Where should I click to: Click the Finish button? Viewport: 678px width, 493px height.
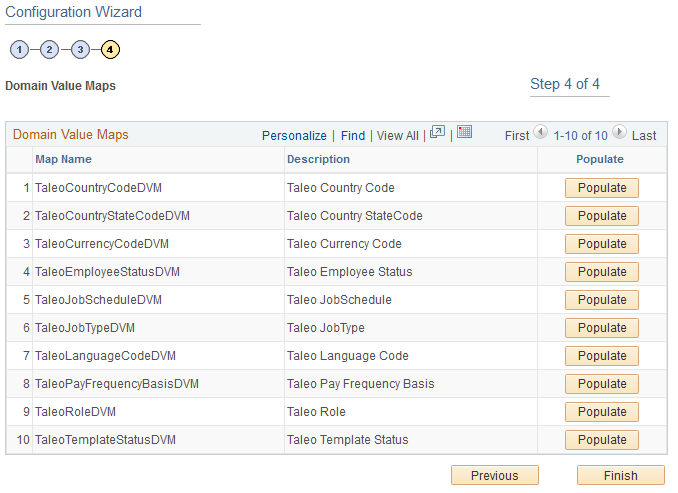point(620,475)
